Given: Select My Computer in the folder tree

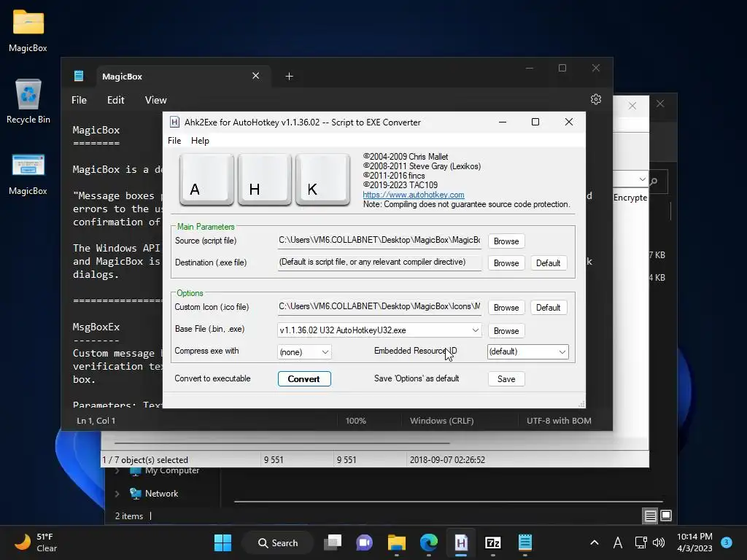Looking at the screenshot, I should point(172,471).
